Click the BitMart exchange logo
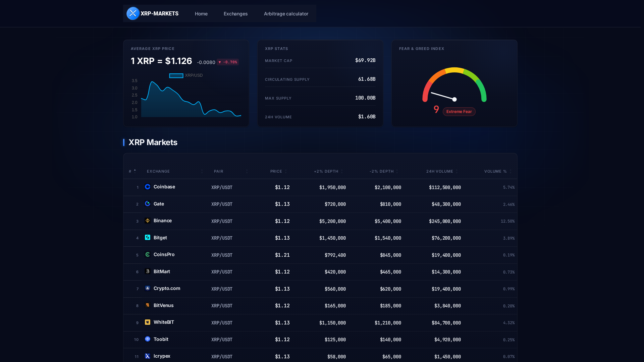 click(x=148, y=271)
